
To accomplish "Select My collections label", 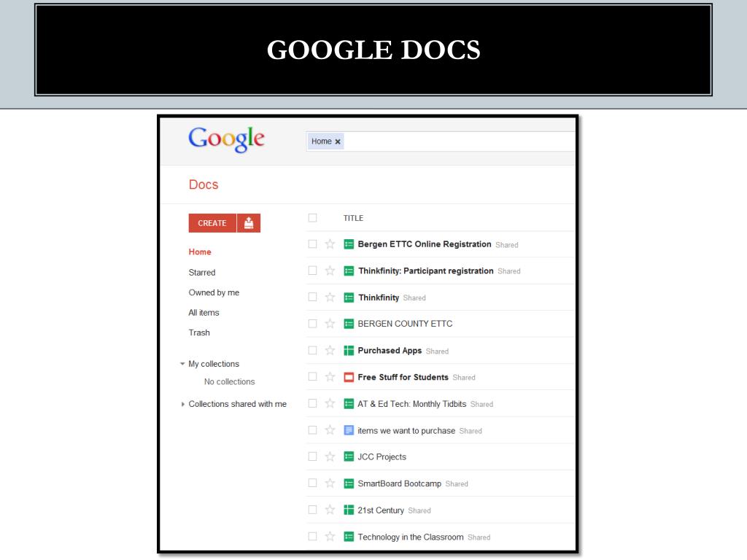I will [214, 364].
